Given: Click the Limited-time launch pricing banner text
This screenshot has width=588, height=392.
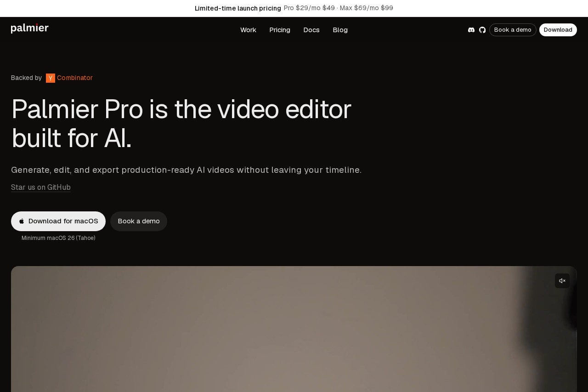Looking at the screenshot, I should point(238,8).
